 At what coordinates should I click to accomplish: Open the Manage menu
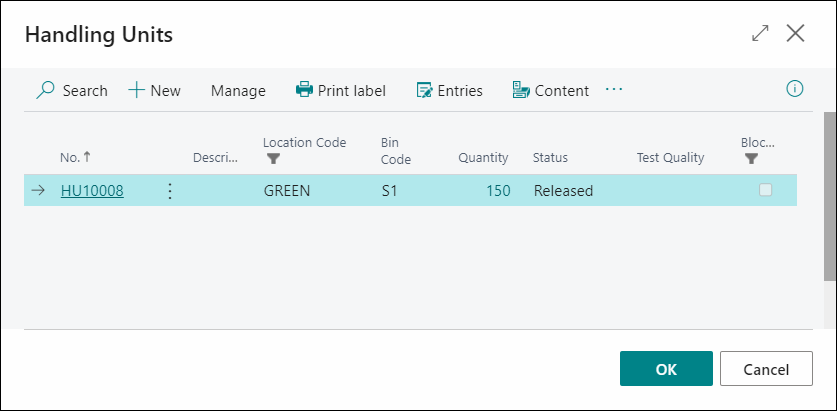click(x=238, y=91)
